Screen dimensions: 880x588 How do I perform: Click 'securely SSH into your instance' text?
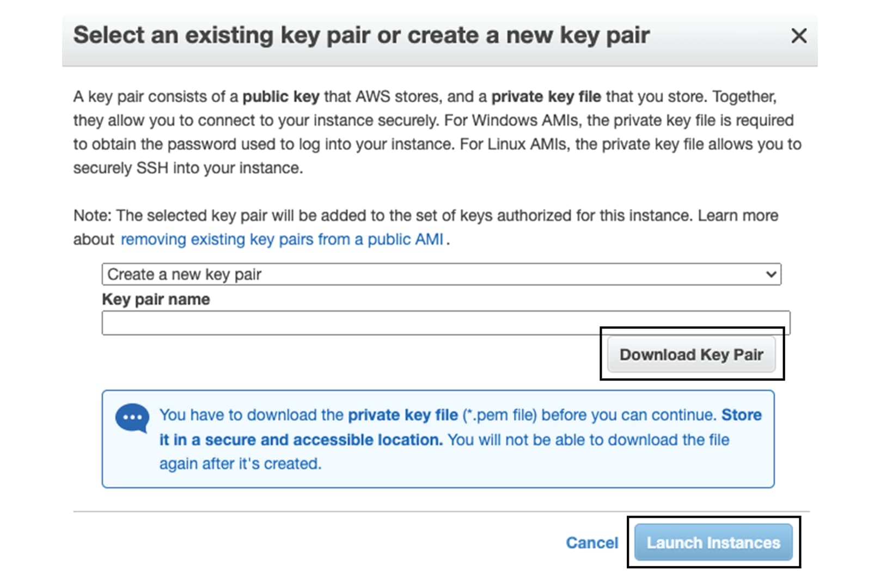pos(188,168)
